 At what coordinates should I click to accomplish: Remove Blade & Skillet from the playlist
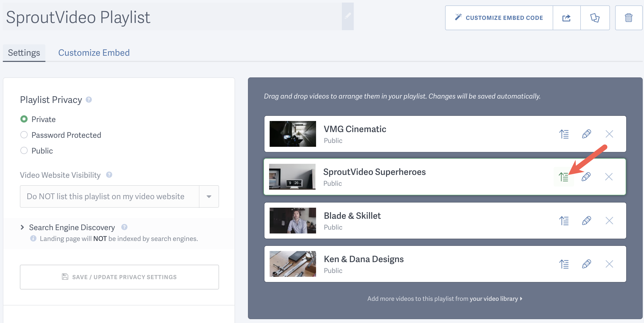[x=609, y=221]
